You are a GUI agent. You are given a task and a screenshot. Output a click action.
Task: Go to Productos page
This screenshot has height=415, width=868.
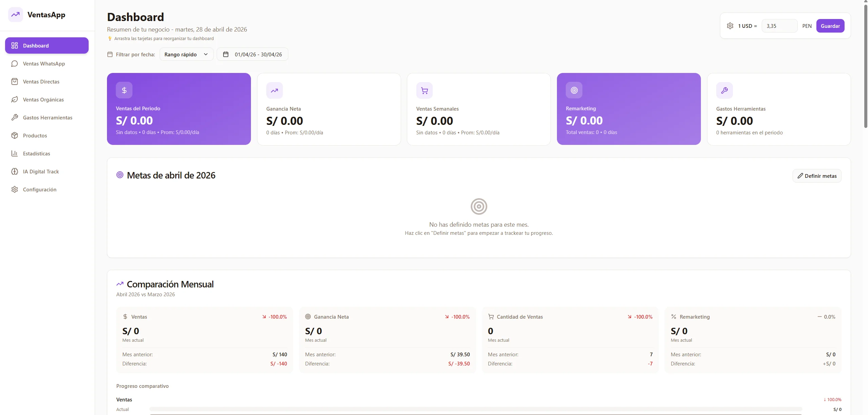(x=47, y=135)
